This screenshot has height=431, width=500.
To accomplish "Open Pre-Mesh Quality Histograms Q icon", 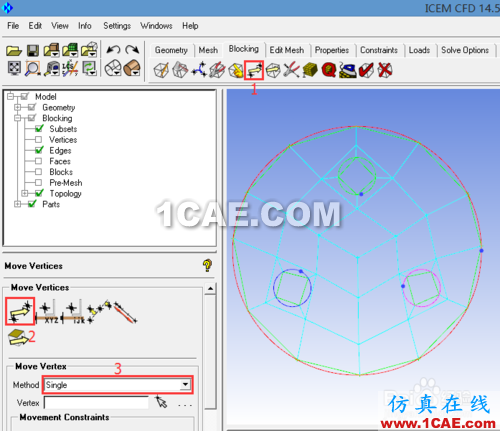I will click(x=329, y=70).
